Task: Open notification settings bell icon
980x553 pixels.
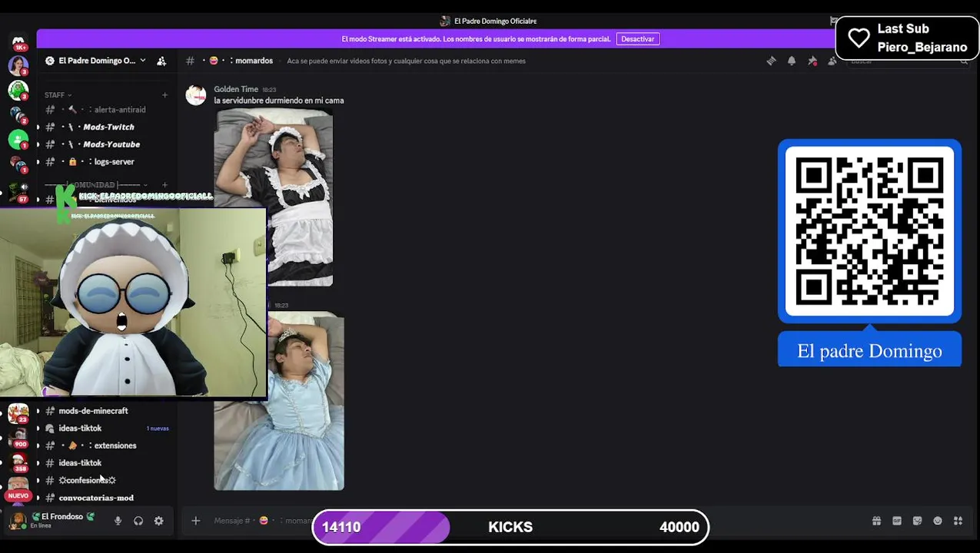Action: [x=792, y=61]
